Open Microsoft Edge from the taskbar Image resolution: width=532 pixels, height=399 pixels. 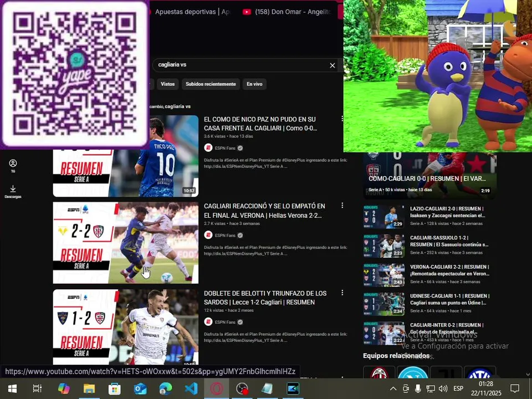[x=166, y=388]
